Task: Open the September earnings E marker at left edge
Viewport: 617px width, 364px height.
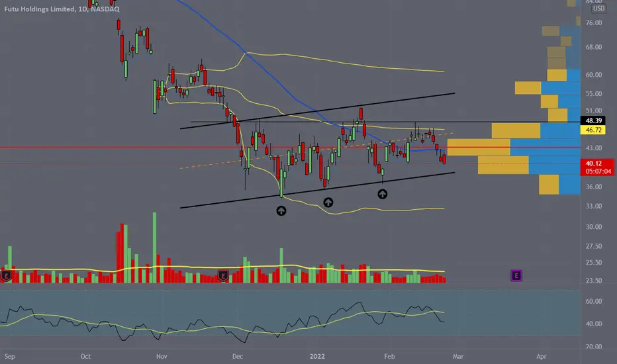Action: point(6,276)
